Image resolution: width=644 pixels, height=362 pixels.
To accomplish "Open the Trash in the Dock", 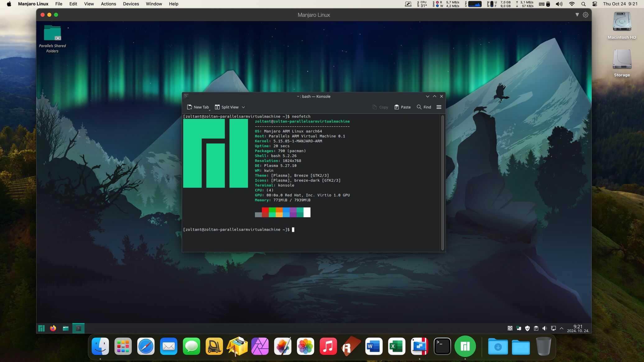I will (x=544, y=346).
